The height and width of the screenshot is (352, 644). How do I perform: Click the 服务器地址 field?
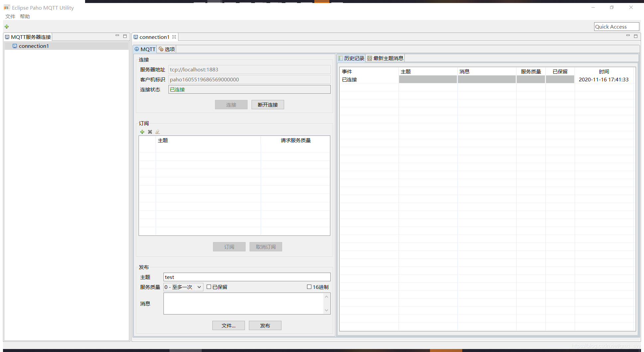(x=250, y=69)
